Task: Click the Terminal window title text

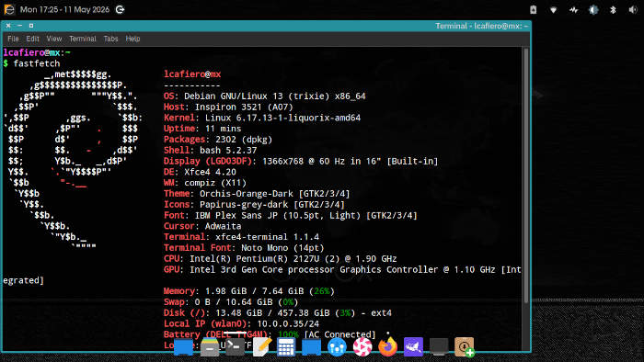Action: pyautogui.click(x=481, y=26)
